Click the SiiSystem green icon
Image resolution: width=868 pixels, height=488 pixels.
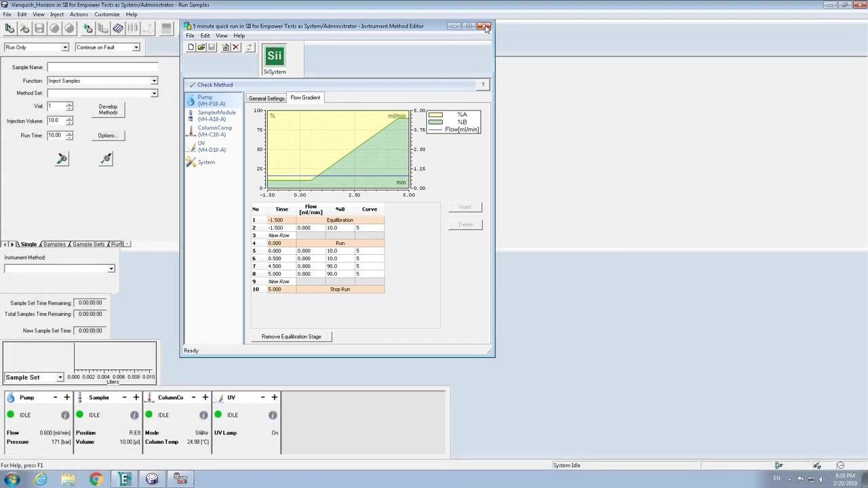[274, 57]
